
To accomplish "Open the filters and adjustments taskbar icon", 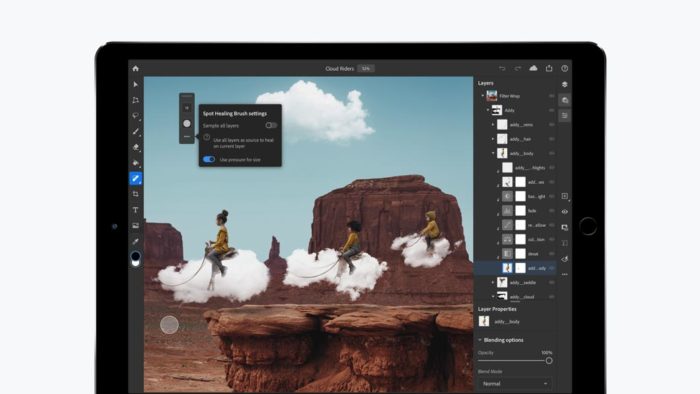I will pyautogui.click(x=564, y=259).
